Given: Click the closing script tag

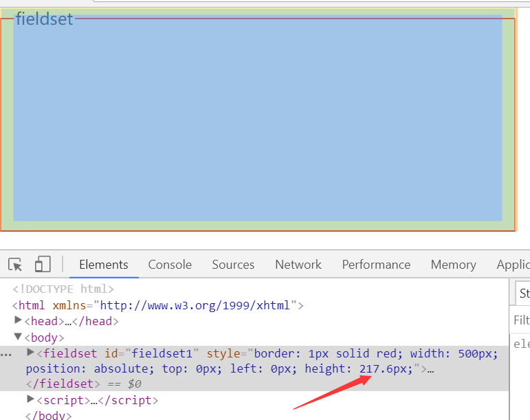Looking at the screenshot, I should pos(128,400).
